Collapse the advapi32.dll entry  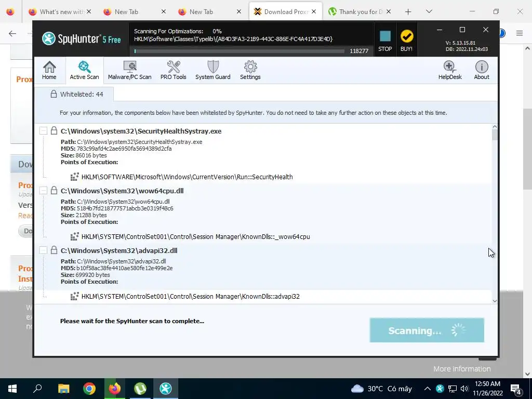pos(43,250)
